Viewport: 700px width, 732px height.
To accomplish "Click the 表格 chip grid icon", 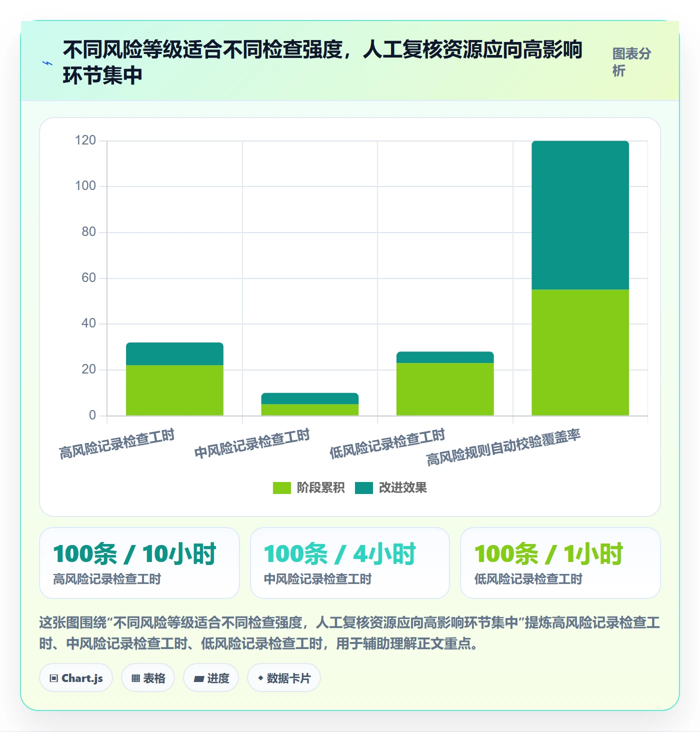I will coord(135,678).
